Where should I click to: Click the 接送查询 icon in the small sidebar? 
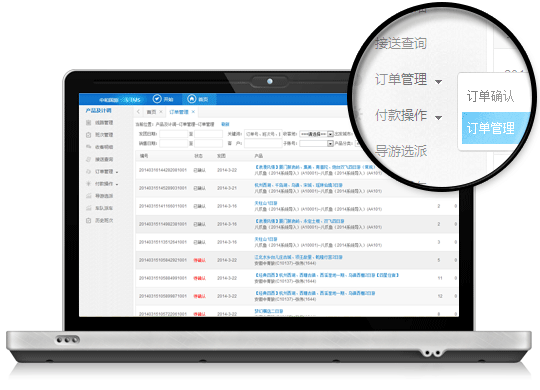click(x=89, y=159)
